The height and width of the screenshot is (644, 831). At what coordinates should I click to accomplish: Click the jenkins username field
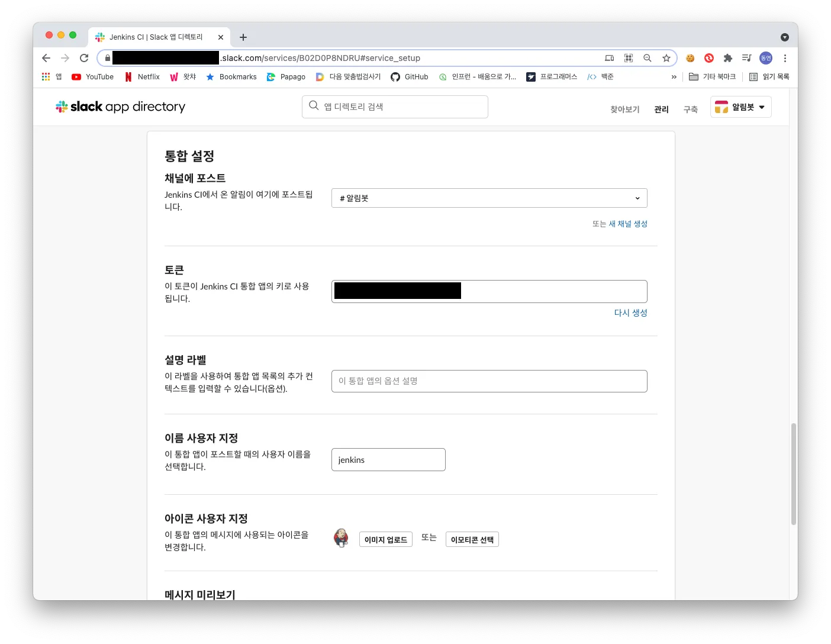click(x=388, y=460)
